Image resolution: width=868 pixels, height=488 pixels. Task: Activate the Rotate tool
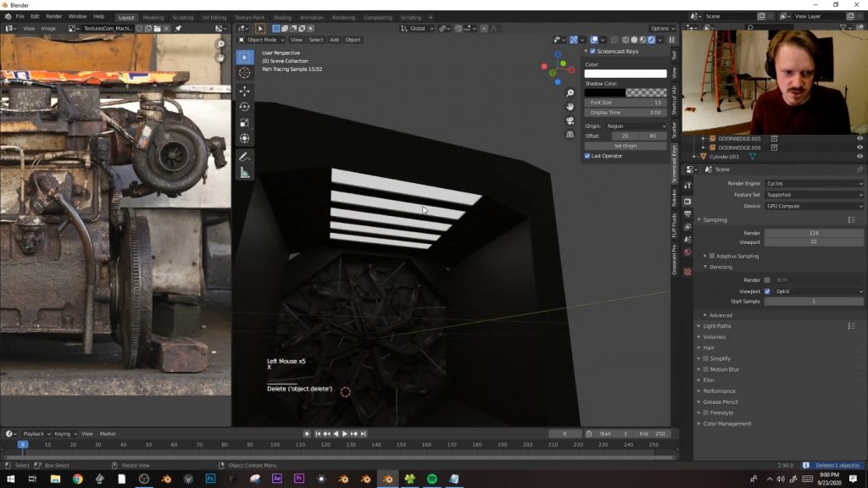244,107
